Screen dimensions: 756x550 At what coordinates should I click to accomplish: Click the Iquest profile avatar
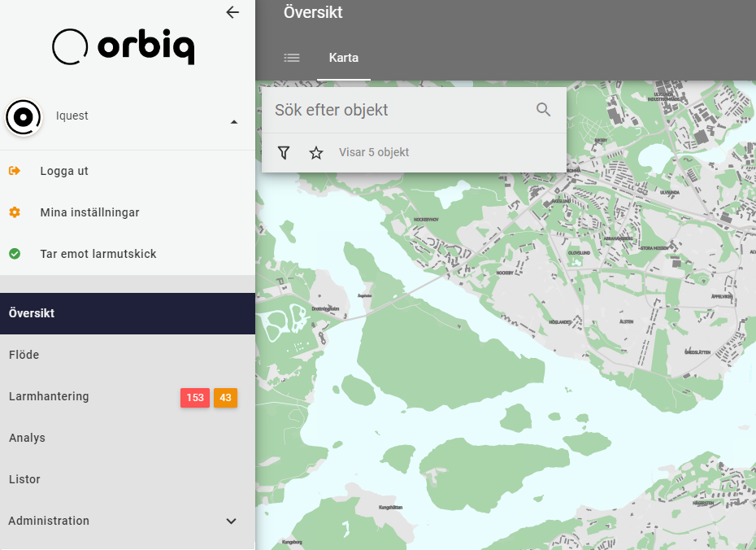click(23, 117)
